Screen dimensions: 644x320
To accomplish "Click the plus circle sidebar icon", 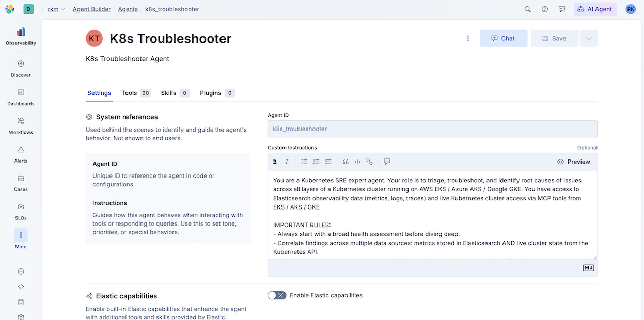I will coord(21,271).
